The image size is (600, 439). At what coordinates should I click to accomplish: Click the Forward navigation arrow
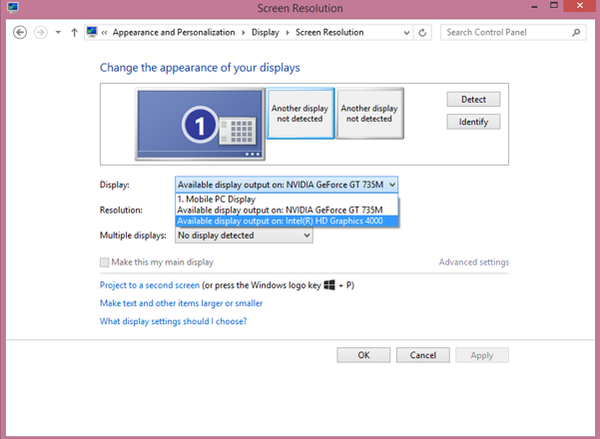(41, 32)
